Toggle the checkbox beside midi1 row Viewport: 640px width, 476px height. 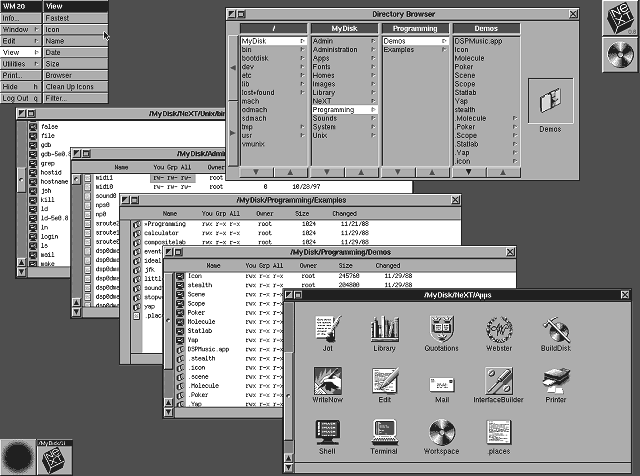coord(87,178)
